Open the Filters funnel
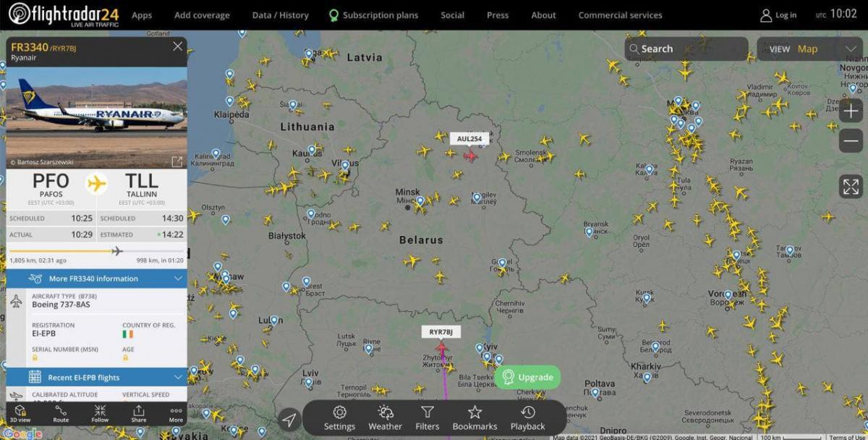 point(427,418)
